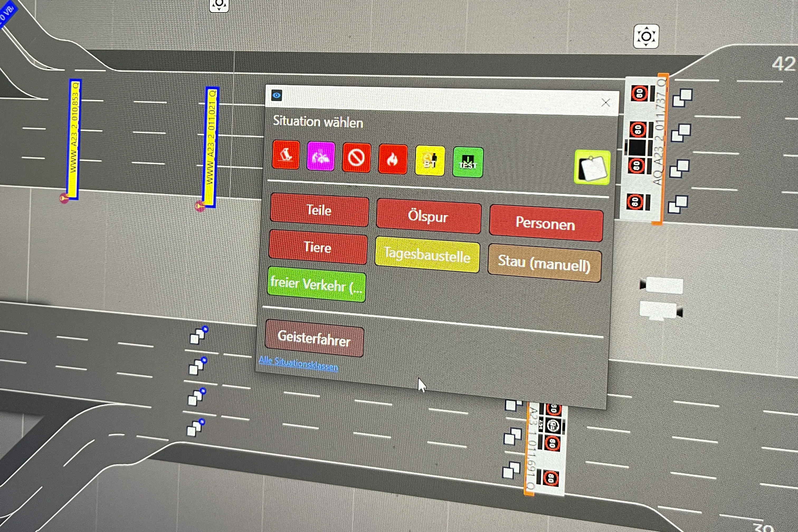The width and height of the screenshot is (798, 532).
Task: Select the red fire flame icon
Action: tap(393, 159)
